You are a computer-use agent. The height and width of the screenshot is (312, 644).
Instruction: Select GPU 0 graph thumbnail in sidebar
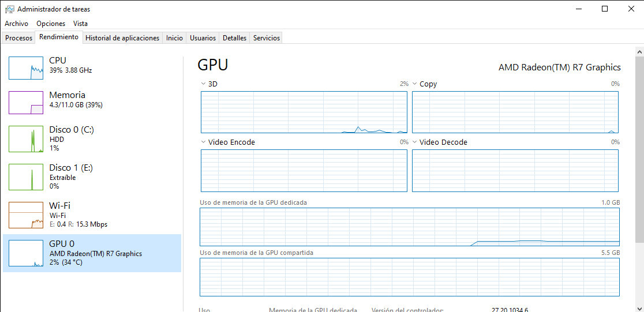click(x=26, y=253)
